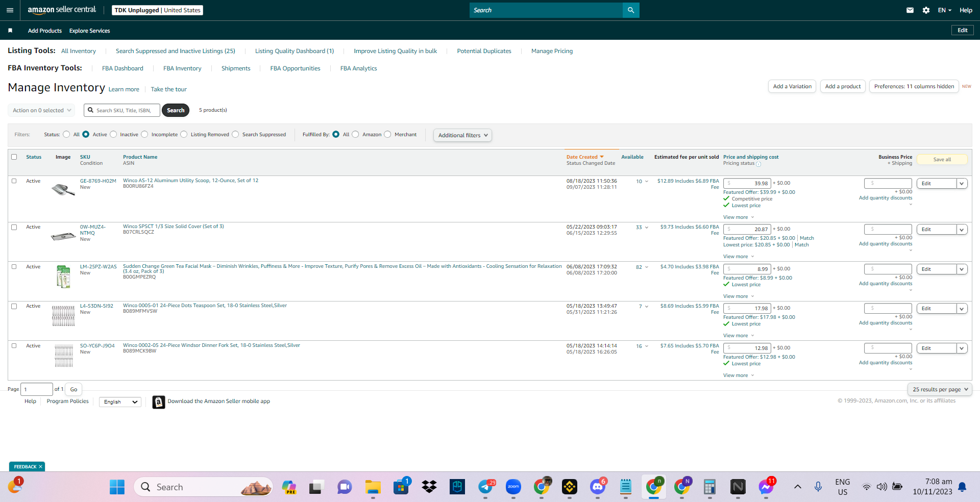Select the Incomplete status filter
This screenshot has width=980, height=502.
click(x=144, y=135)
